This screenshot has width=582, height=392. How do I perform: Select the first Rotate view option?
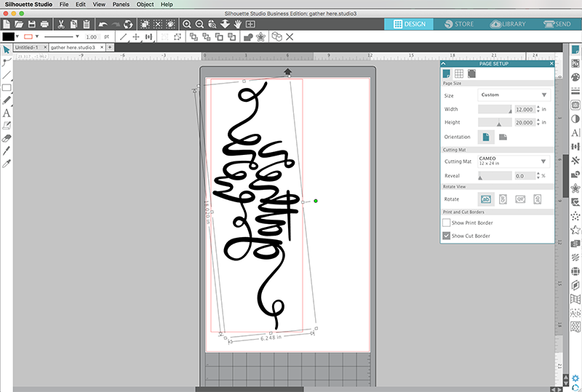[486, 199]
